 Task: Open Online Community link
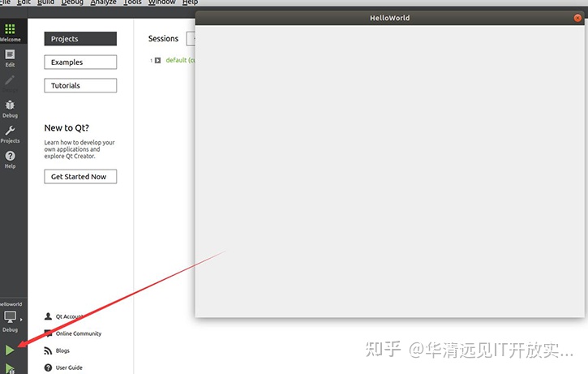79,333
